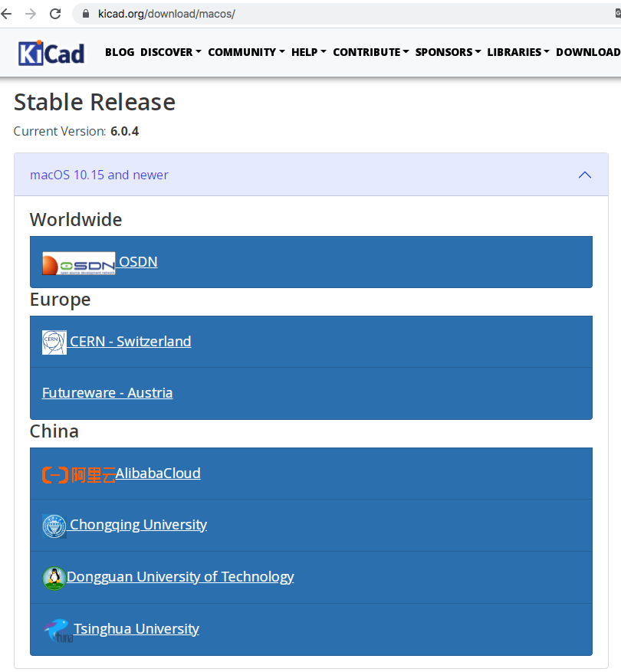The height and width of the screenshot is (672, 621).
Task: Open the Sponsors dropdown menu
Action: pyautogui.click(x=448, y=52)
